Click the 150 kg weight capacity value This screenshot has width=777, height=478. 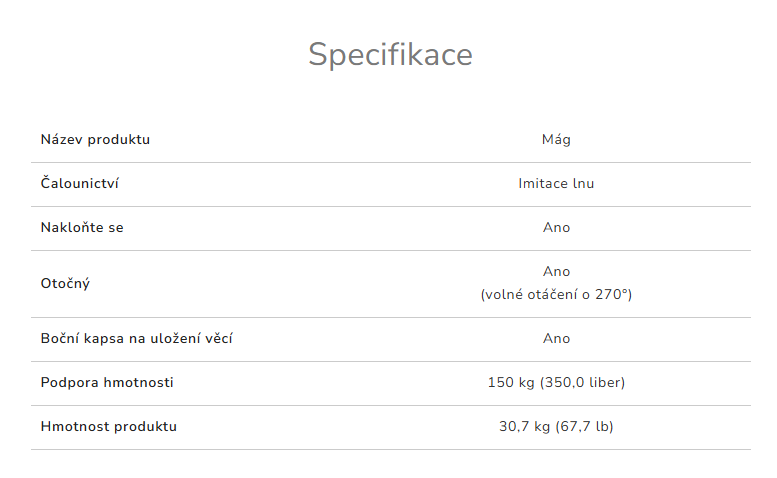coord(511,382)
